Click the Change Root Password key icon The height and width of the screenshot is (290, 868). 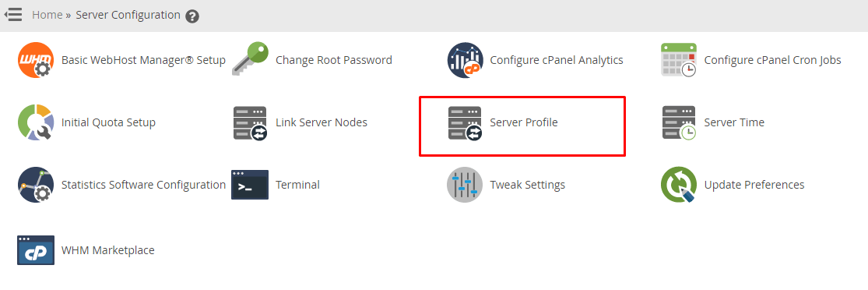[250, 60]
